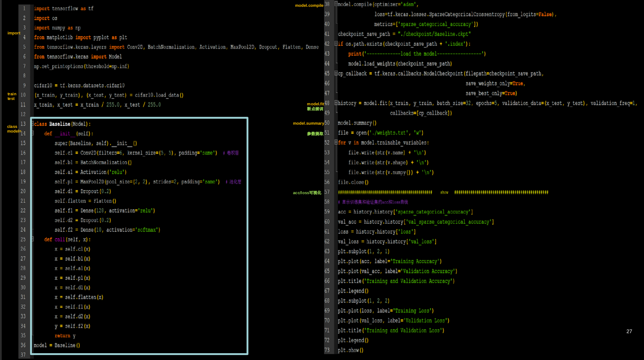The width and height of the screenshot is (644, 360).
Task: Click the file.write(str(v.name)) line
Action: click(x=387, y=153)
